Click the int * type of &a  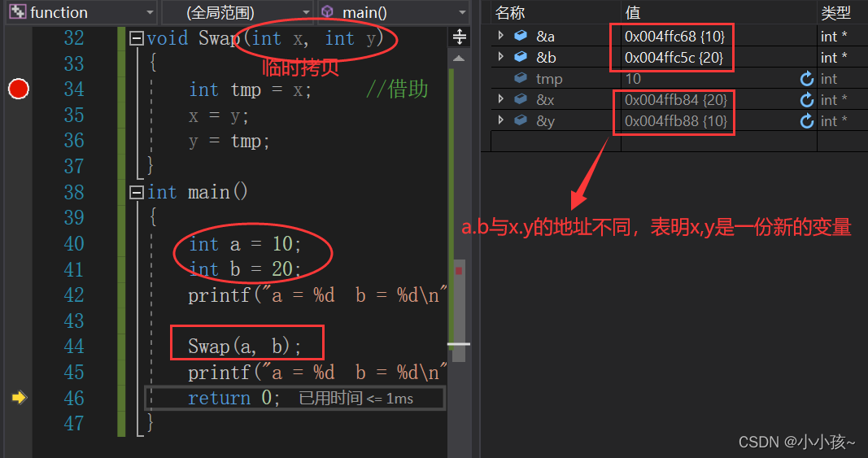(x=834, y=37)
